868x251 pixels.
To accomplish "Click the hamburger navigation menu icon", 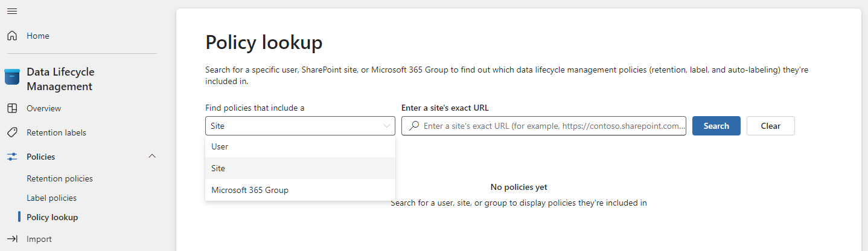I will click(11, 11).
